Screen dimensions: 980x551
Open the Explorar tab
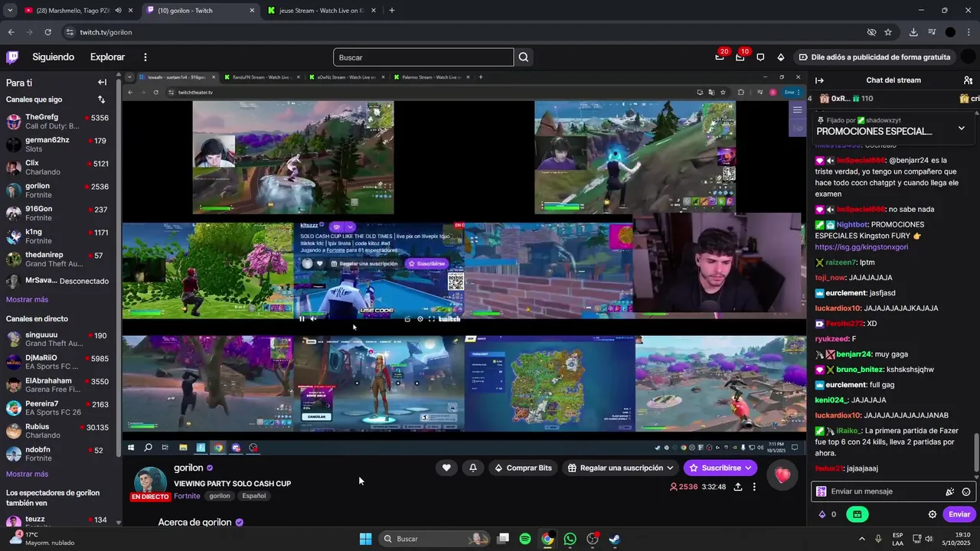107,57
